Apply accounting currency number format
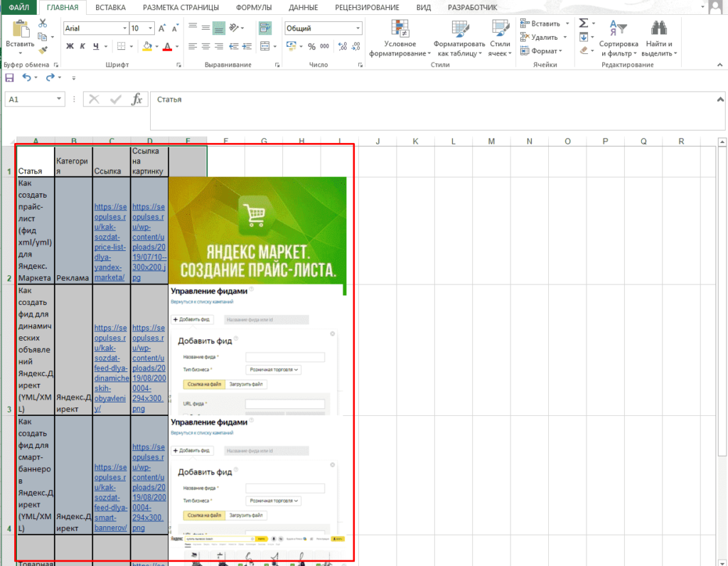This screenshot has width=728, height=566. pos(291,46)
